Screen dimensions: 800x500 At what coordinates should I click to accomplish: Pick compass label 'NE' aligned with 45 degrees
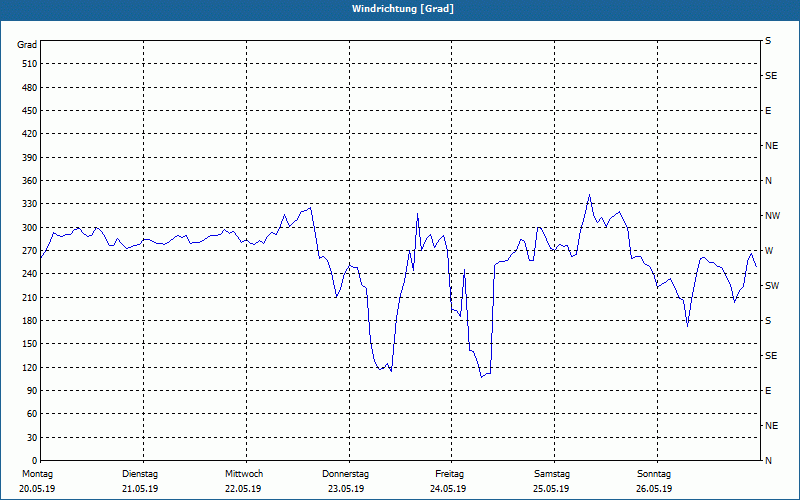tap(771, 426)
